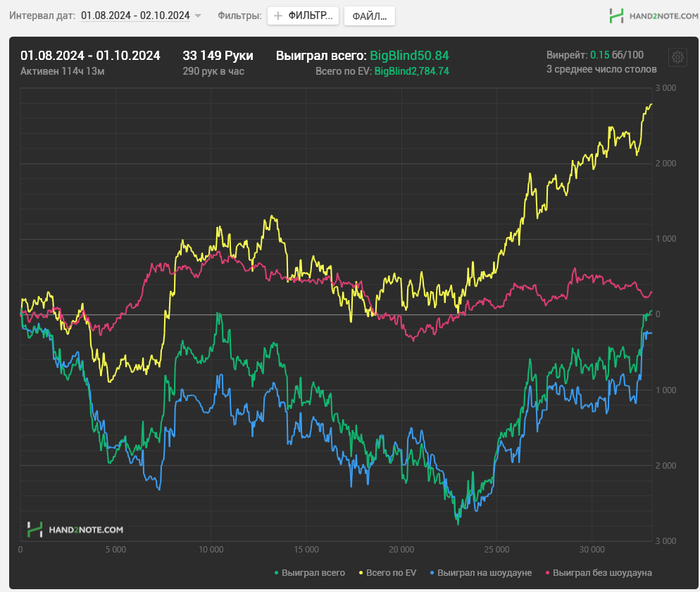700x592 pixels.
Task: Open the graph settings gear icon
Action: (x=677, y=57)
